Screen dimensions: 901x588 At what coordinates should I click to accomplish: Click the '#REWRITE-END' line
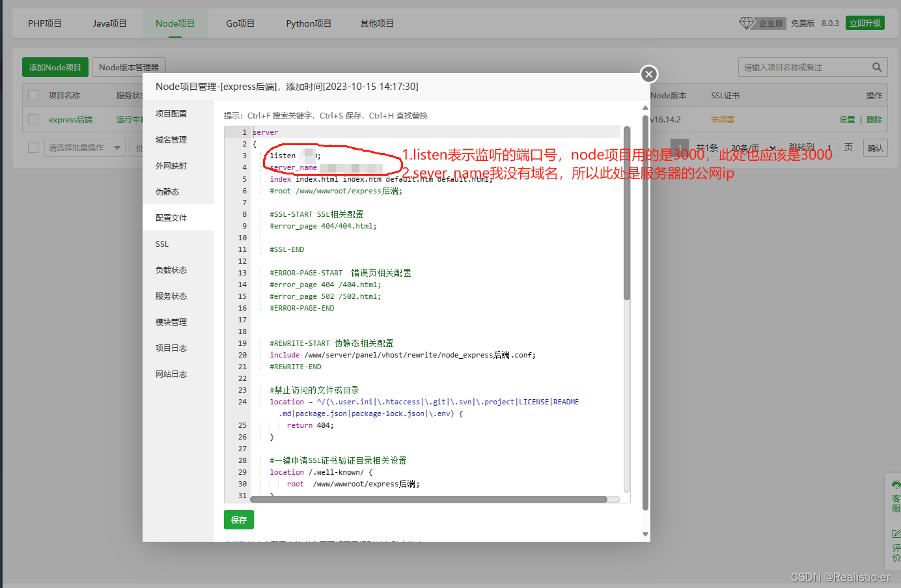click(296, 367)
